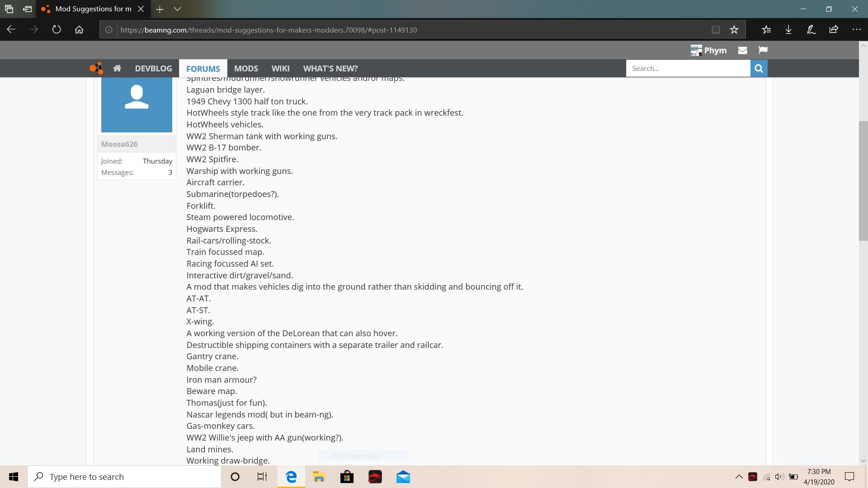Go to the browser Home page icon

(x=79, y=30)
